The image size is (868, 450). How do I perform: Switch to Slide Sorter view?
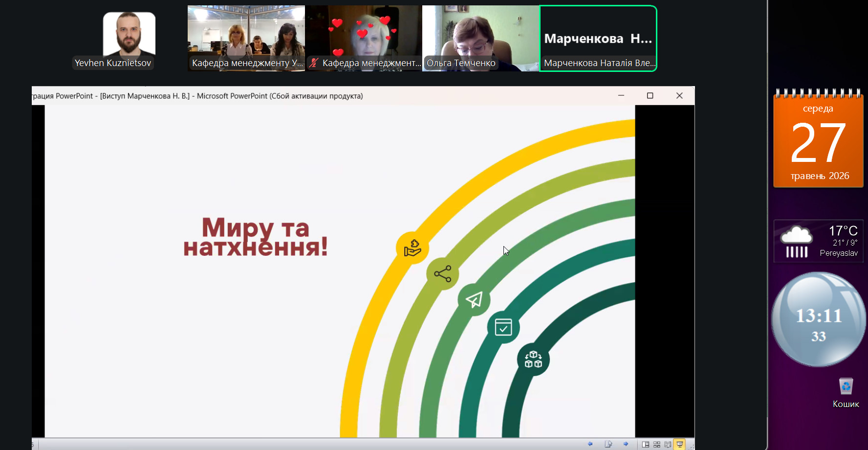[x=657, y=444]
